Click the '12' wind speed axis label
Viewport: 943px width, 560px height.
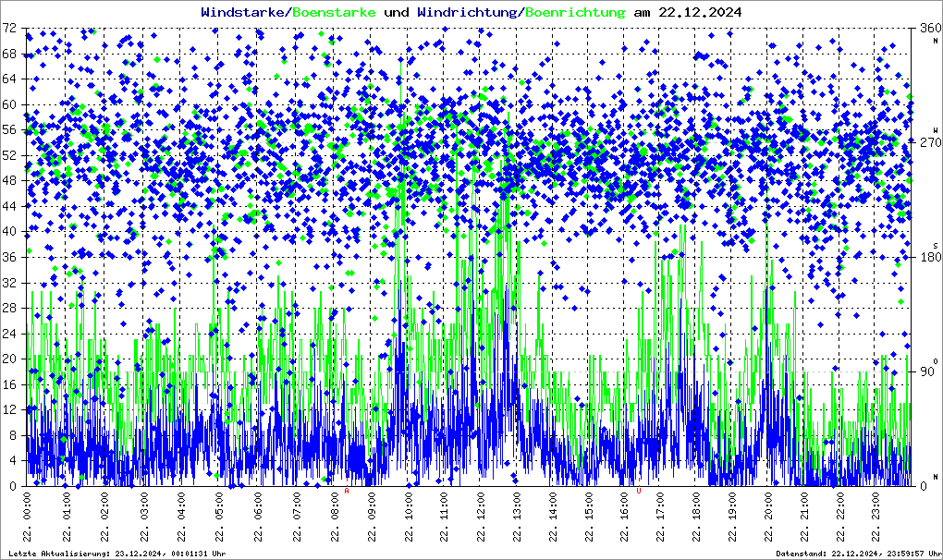pos(9,409)
